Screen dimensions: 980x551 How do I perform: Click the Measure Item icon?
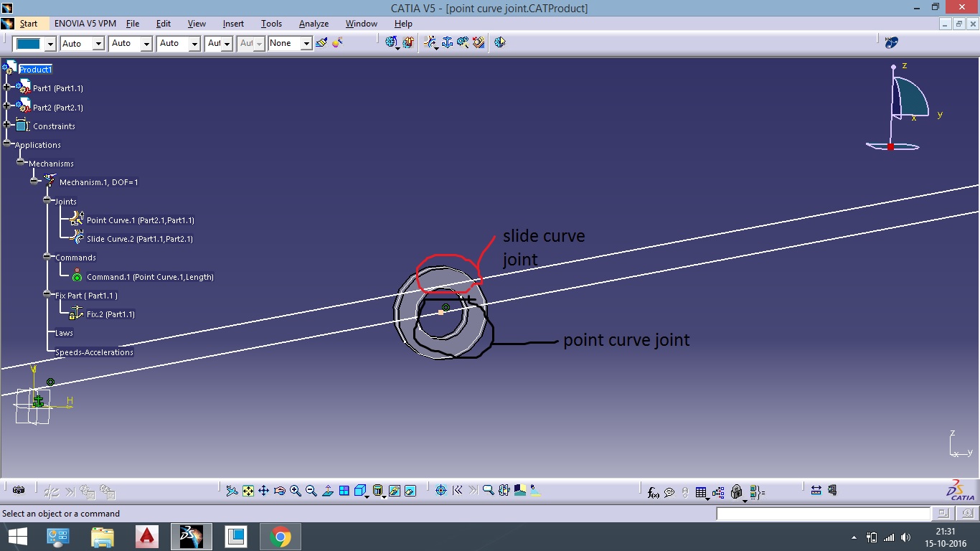(x=832, y=491)
